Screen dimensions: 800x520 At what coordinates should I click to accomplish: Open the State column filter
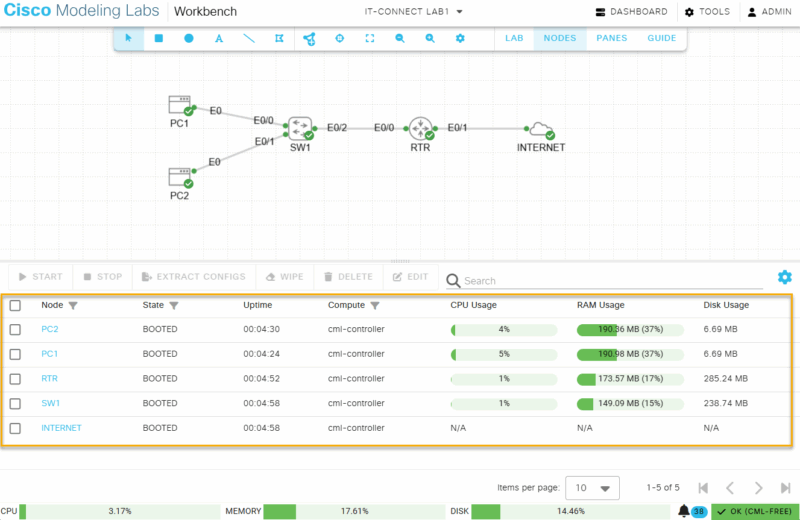pos(174,305)
